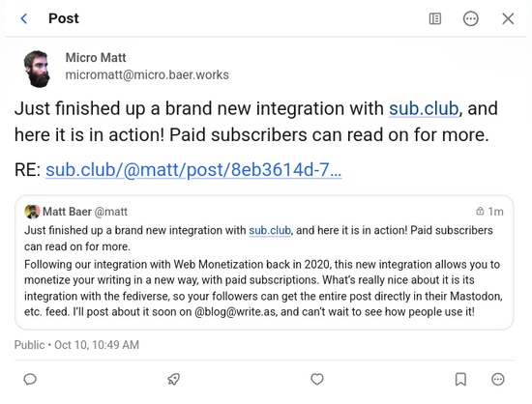The width and height of the screenshot is (532, 404).
Task: Click the Public • Oct 10, 10:49 AM timestamp
Action: (x=76, y=345)
